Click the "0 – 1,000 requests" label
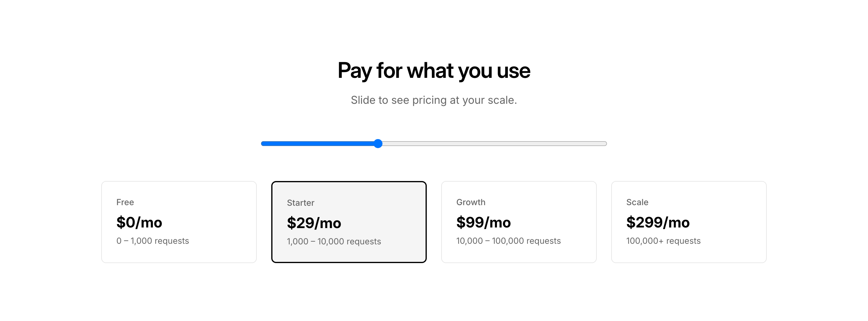The height and width of the screenshot is (321, 868). [153, 241]
